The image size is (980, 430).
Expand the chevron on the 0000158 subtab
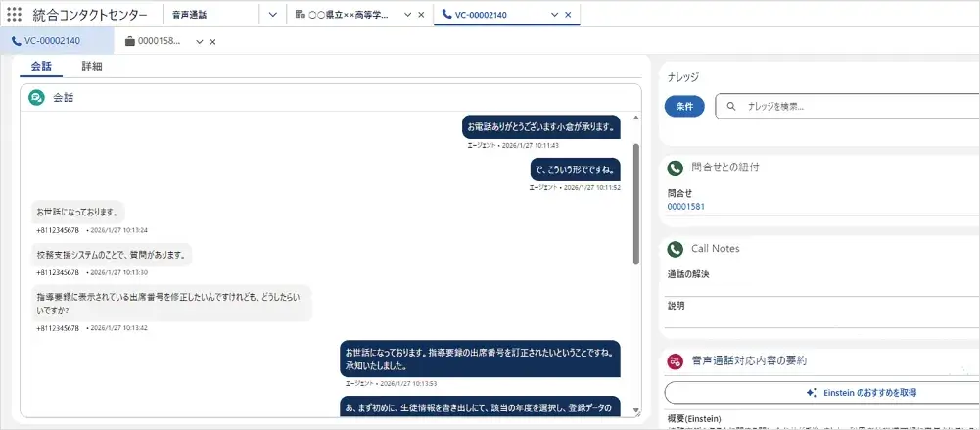tap(200, 42)
